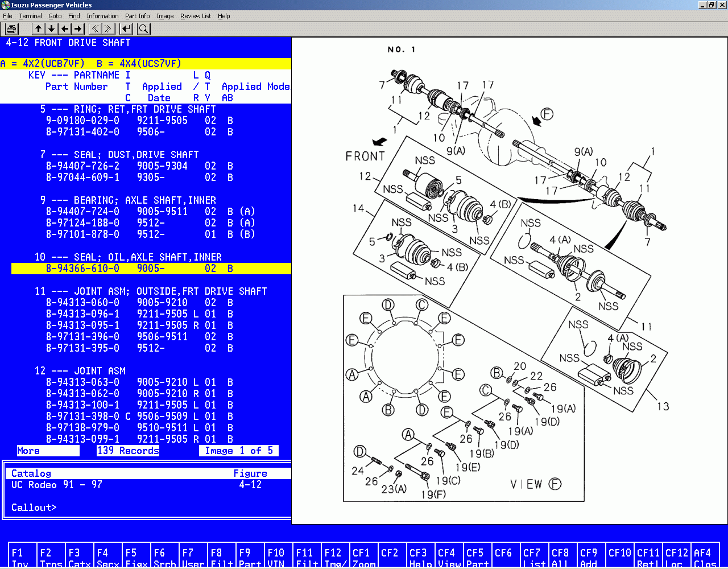Select part number 8-97131-398-0
Viewport: 728px width, 569px height.
click(x=82, y=417)
